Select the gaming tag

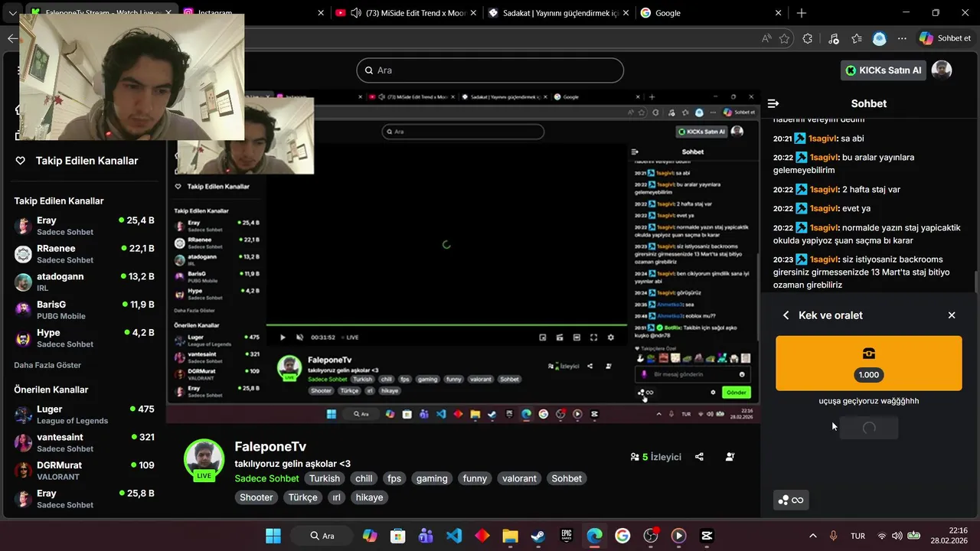(432, 478)
